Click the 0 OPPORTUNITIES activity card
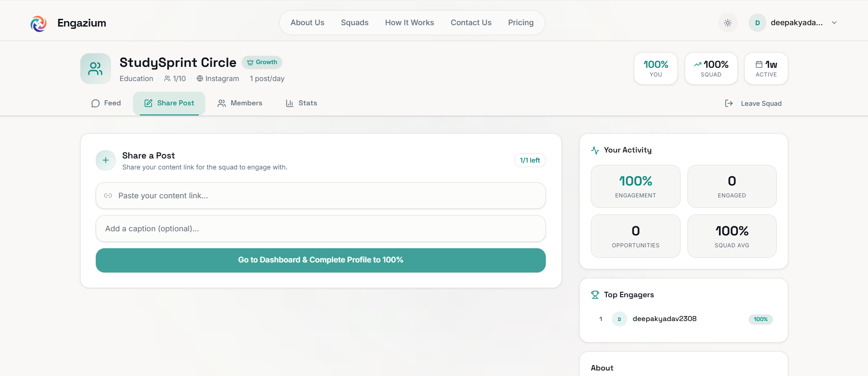The image size is (868, 376). click(x=636, y=236)
